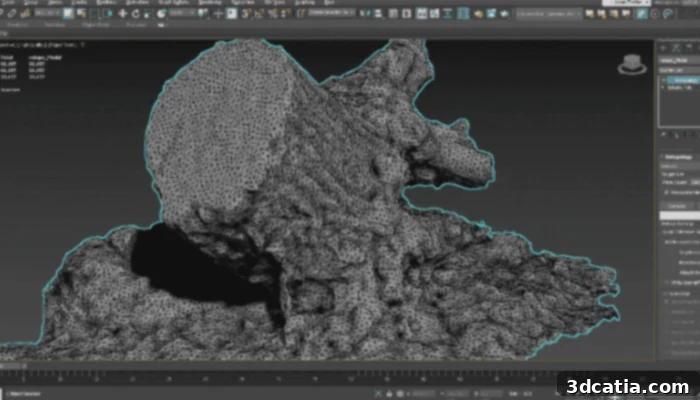
Task: Activate the Select and Manipulate tool
Action: coord(218,13)
